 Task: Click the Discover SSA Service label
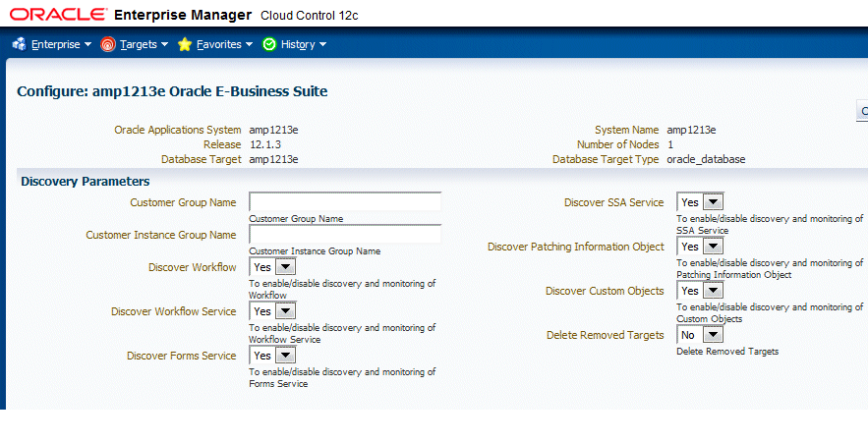click(x=614, y=202)
